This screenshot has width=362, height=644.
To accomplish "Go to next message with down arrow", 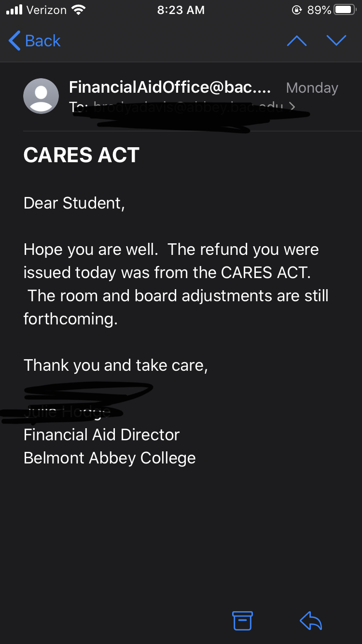I will click(x=336, y=41).
